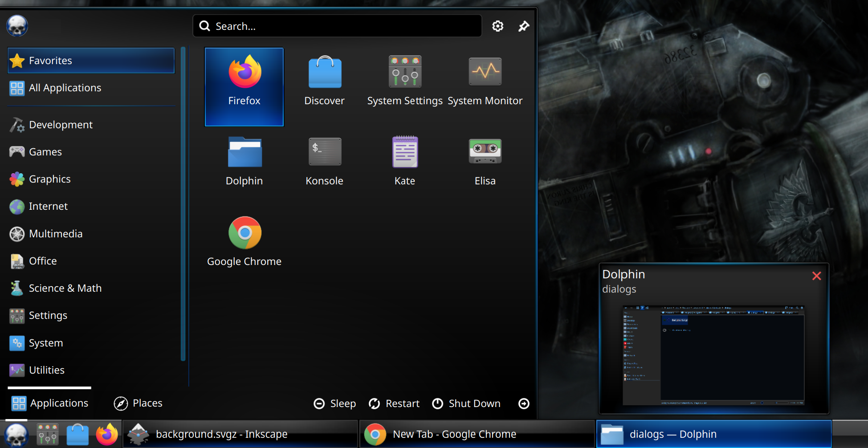Image resolution: width=868 pixels, height=448 pixels.
Task: Open the Development category
Action: tap(91, 125)
